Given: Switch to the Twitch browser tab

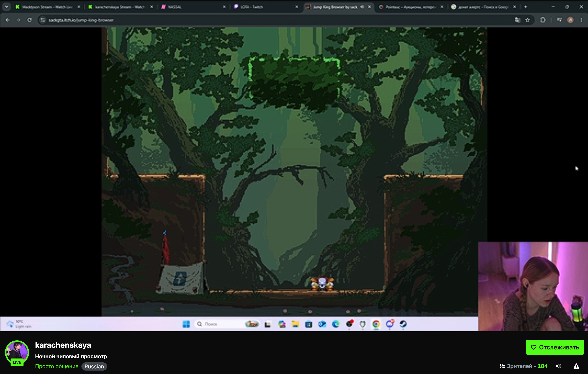Looking at the screenshot, I should [266, 7].
